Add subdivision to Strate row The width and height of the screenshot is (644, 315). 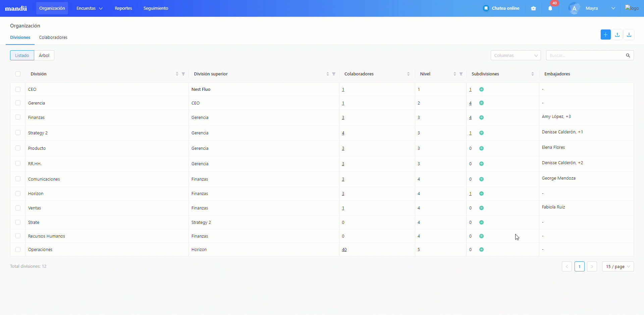[x=481, y=223]
